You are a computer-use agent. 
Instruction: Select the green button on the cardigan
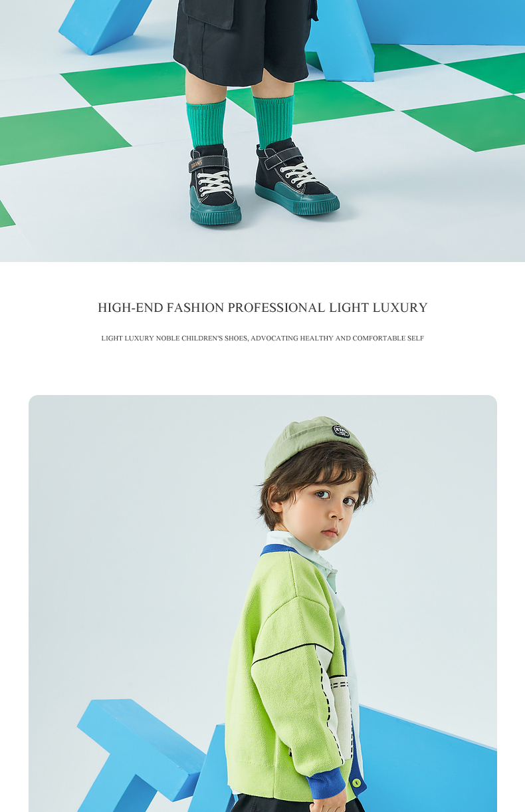pyautogui.click(x=356, y=783)
